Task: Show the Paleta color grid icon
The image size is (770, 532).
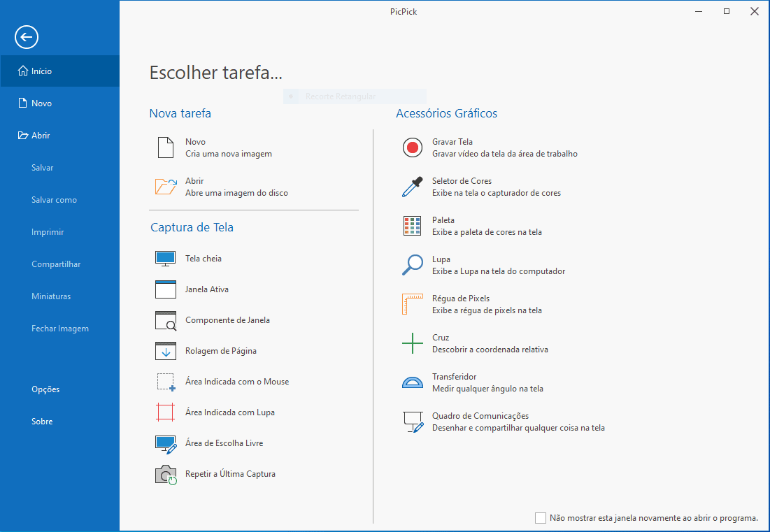Action: [413, 227]
